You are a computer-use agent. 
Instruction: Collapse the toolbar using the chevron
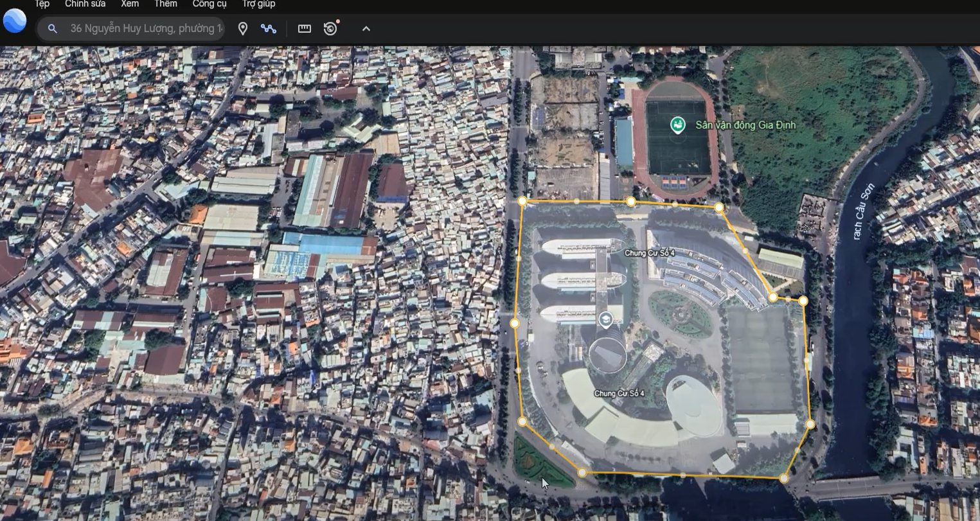click(x=365, y=28)
